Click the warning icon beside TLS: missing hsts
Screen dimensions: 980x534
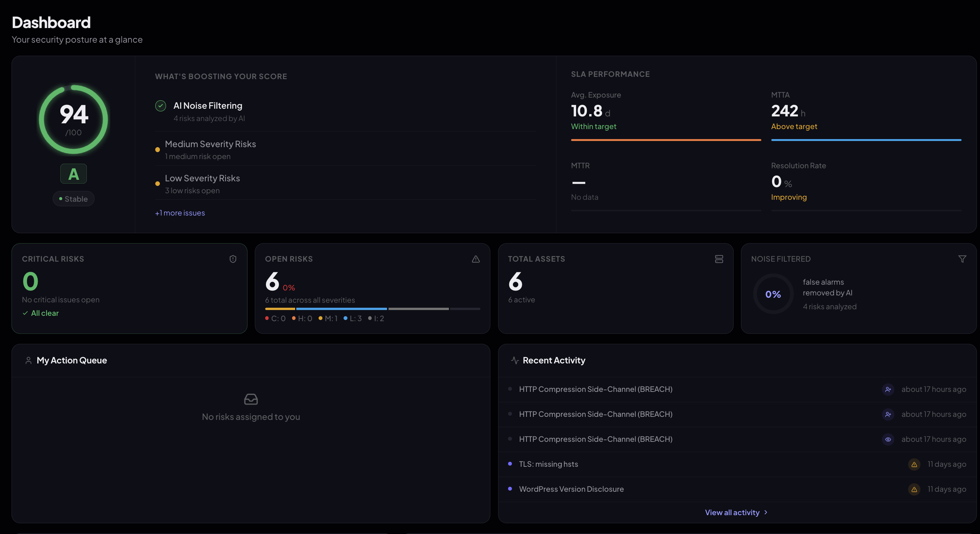914,464
